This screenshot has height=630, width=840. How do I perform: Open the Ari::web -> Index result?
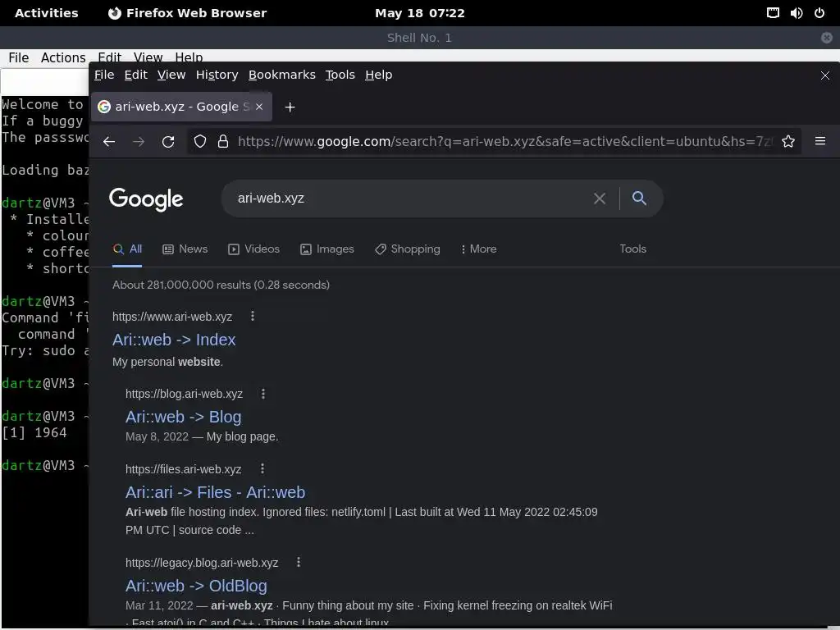(174, 340)
